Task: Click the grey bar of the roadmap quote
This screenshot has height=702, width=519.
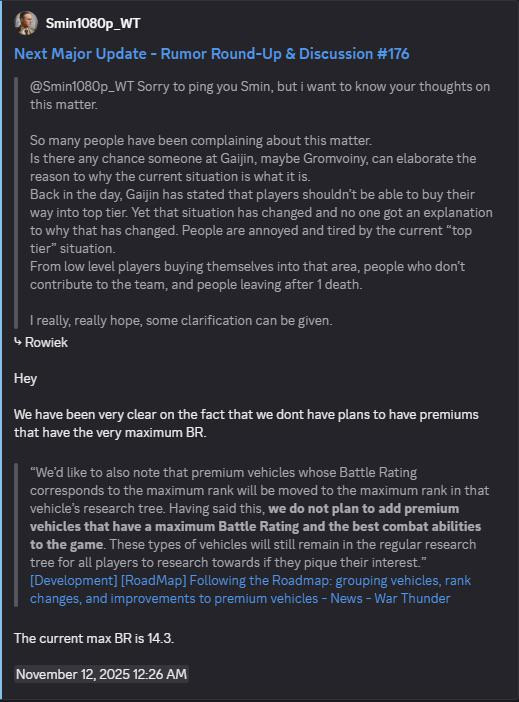Action: [x=16, y=535]
